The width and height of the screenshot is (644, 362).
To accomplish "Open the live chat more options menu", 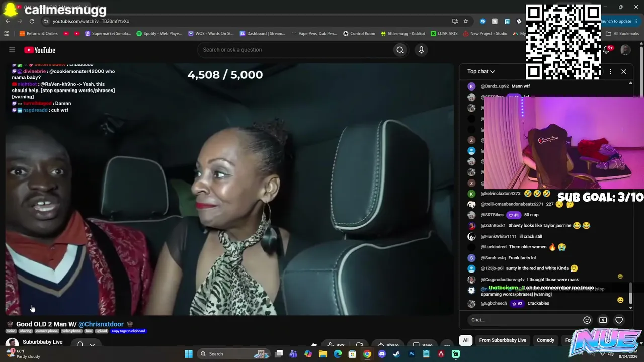I will 610,71.
